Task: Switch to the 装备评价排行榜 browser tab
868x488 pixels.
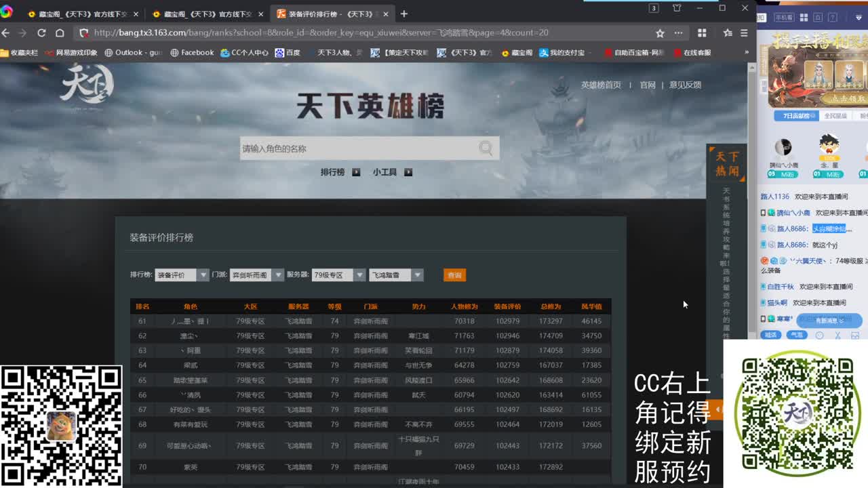Action: pyautogui.click(x=325, y=13)
